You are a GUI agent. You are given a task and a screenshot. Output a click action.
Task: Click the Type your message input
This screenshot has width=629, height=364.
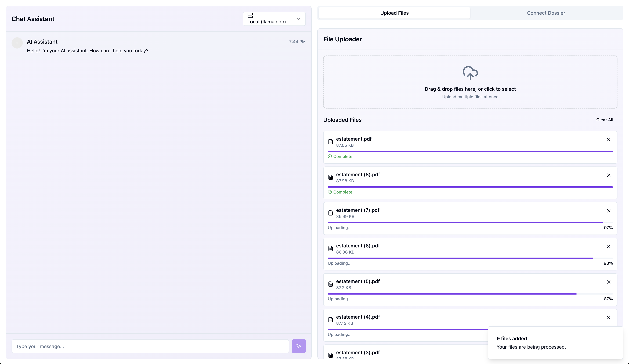click(150, 346)
